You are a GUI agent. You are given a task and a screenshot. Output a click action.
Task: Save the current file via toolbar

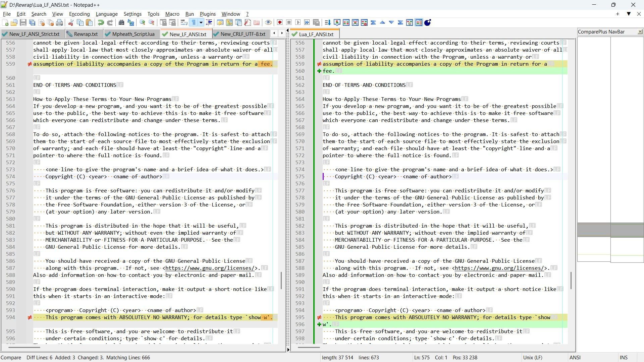23,22
